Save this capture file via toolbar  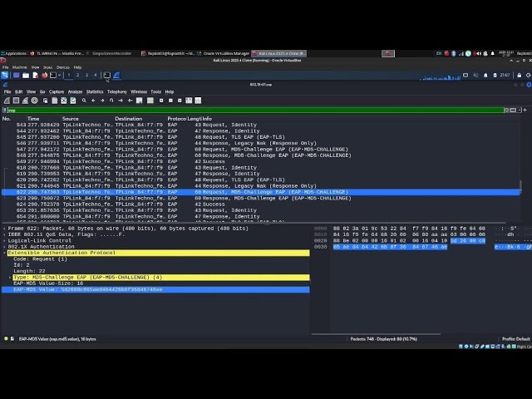click(55, 101)
